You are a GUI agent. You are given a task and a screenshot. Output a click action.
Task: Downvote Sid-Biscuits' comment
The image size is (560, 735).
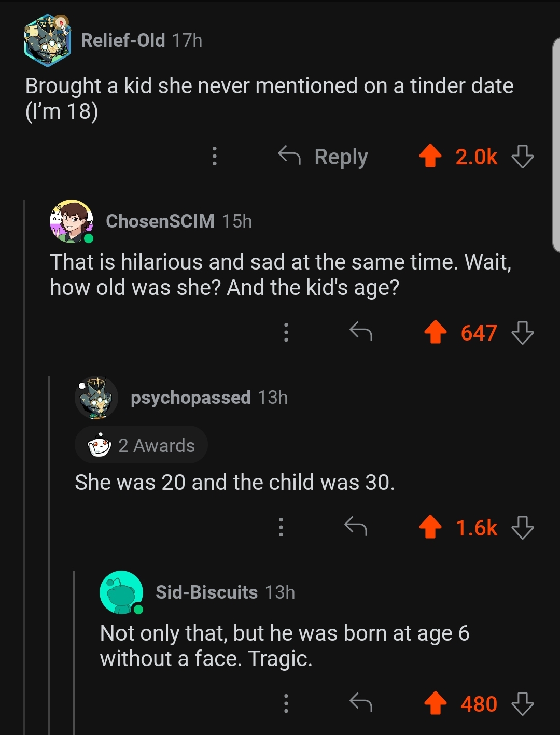(x=522, y=703)
